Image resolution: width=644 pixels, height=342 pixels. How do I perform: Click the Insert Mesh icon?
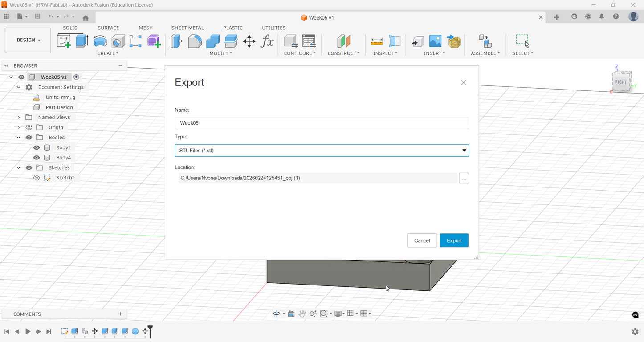[x=453, y=41]
